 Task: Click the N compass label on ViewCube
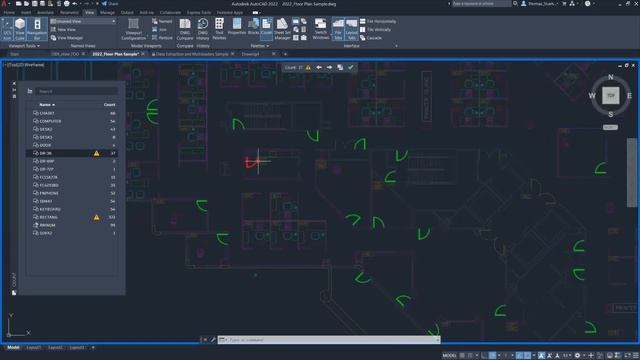point(611,77)
